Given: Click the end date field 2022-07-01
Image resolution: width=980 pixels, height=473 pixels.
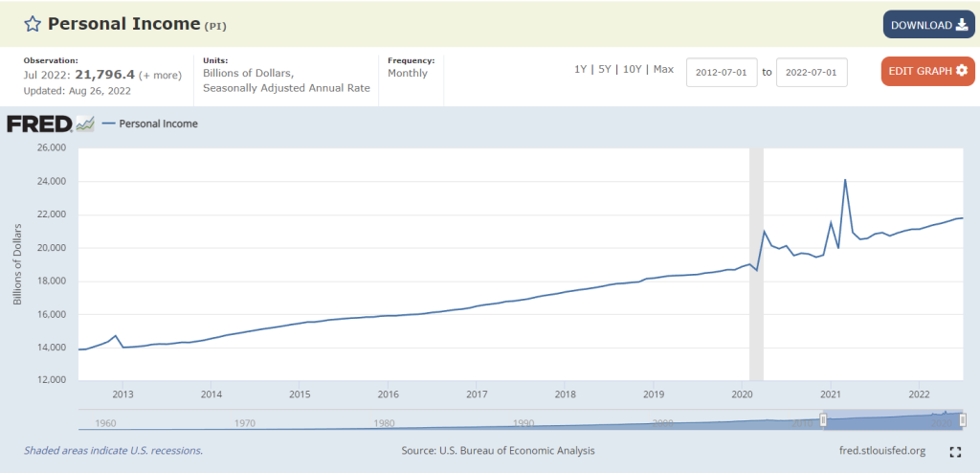Looking at the screenshot, I should click(812, 73).
